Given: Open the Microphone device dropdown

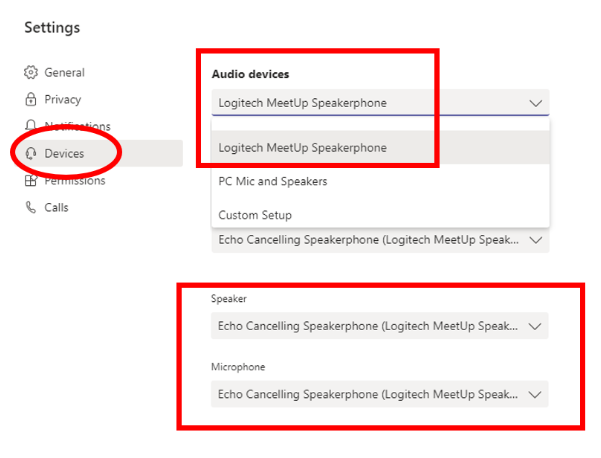Looking at the screenshot, I should pyautogui.click(x=379, y=394).
